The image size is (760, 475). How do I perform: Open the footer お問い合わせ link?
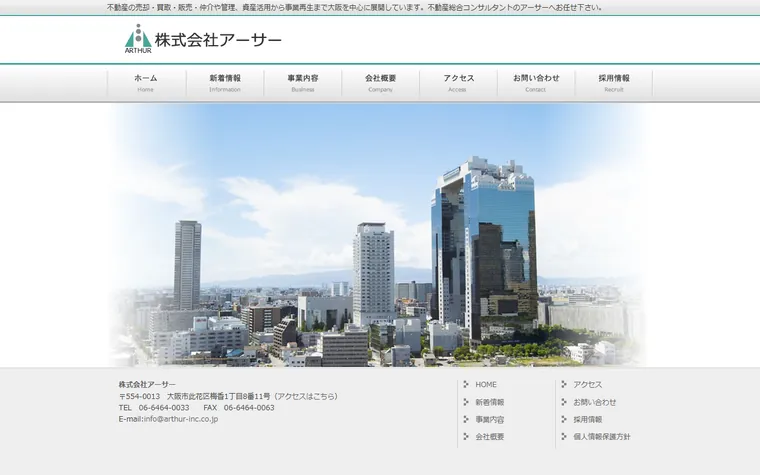tap(595, 402)
